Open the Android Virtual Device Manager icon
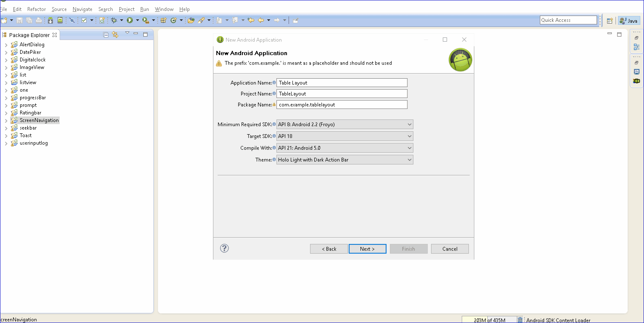 click(60, 20)
